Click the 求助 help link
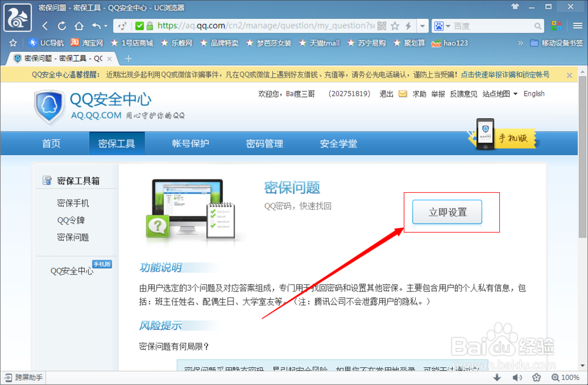588x385 pixels. coord(419,93)
